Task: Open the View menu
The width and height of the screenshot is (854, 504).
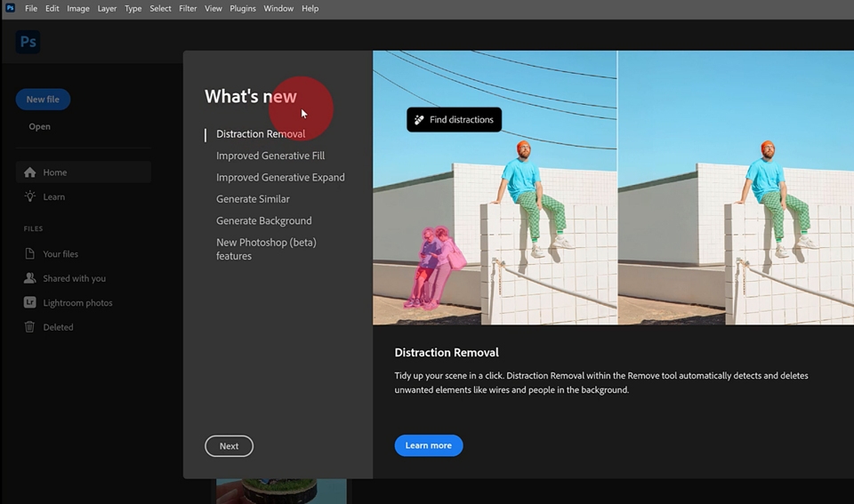Action: 213,9
